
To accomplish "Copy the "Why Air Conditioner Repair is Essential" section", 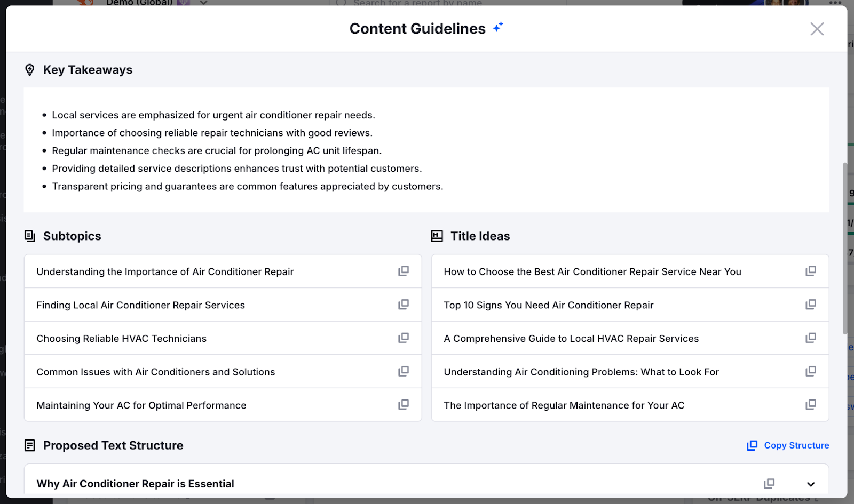I will (x=769, y=483).
